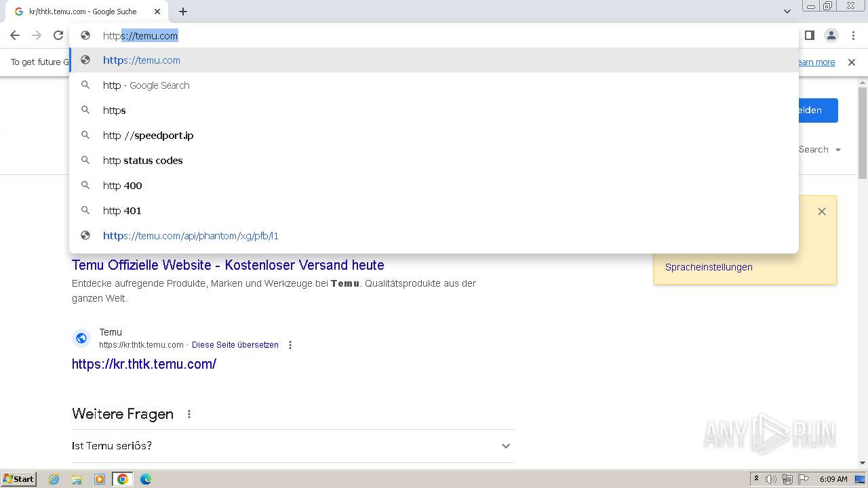
Task: Launch Internet Explorer from taskbar
Action: [x=54, y=479]
